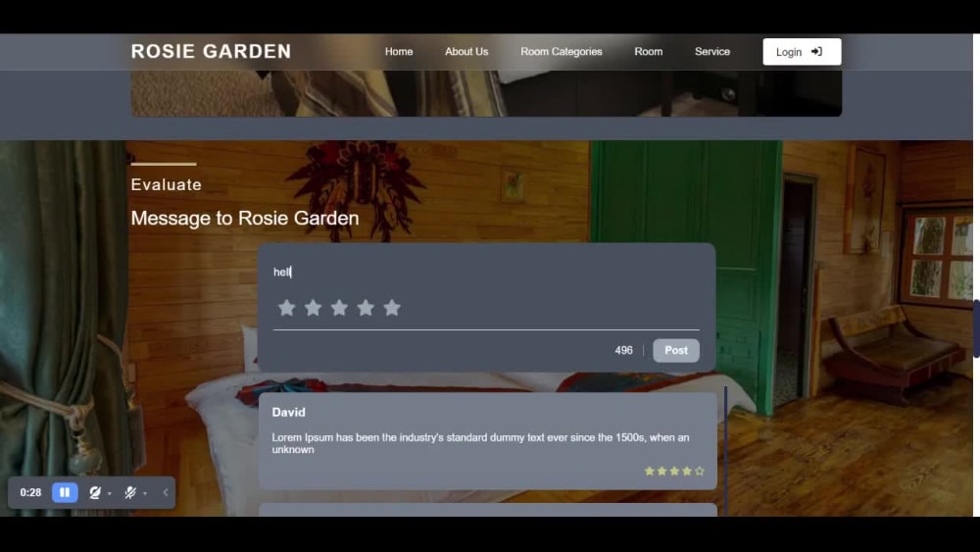The width and height of the screenshot is (980, 552).
Task: Click the page vertical scrollbar thumb
Action: [x=976, y=328]
